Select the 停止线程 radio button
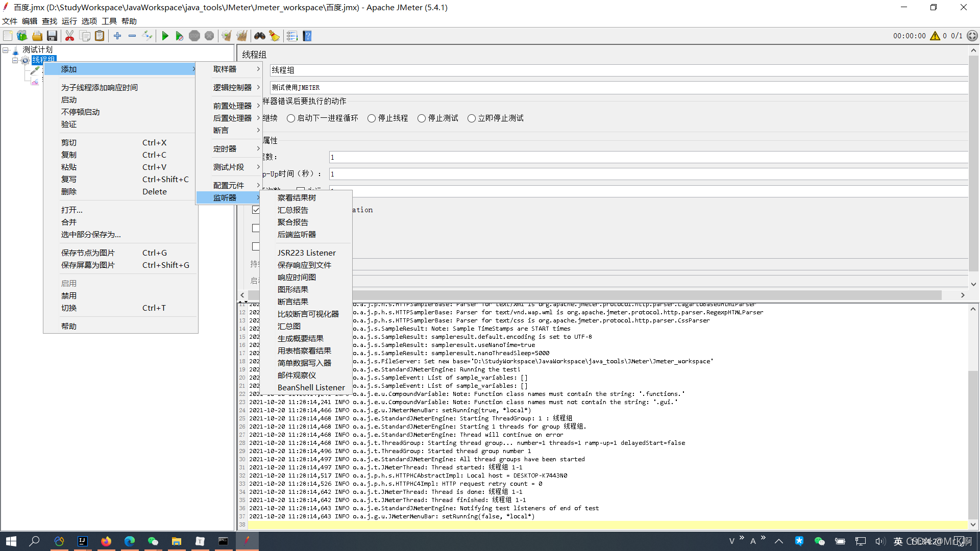The image size is (980, 551). [x=372, y=118]
